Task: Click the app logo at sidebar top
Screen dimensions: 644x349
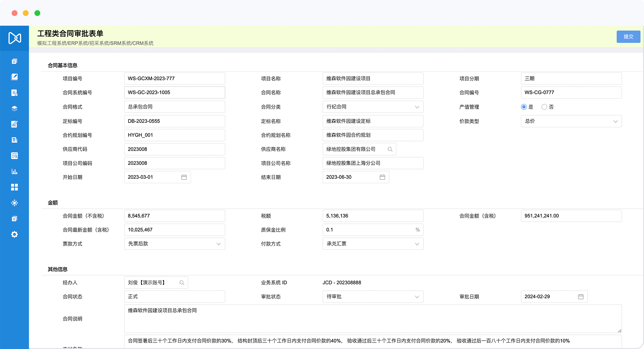Action: [x=14, y=38]
